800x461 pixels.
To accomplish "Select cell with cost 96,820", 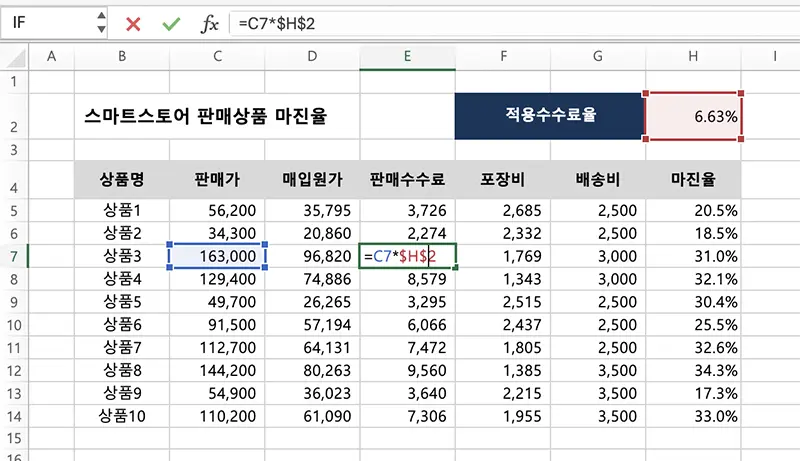I will click(x=312, y=256).
